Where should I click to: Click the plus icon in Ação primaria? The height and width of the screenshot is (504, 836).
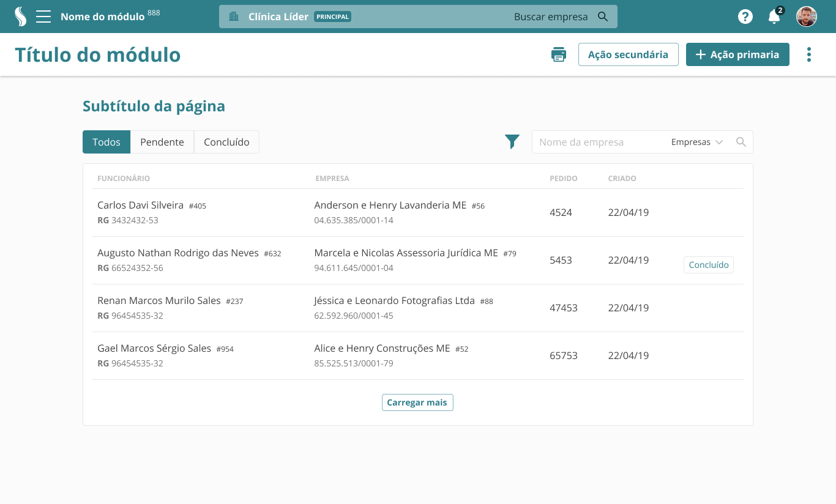(701, 54)
